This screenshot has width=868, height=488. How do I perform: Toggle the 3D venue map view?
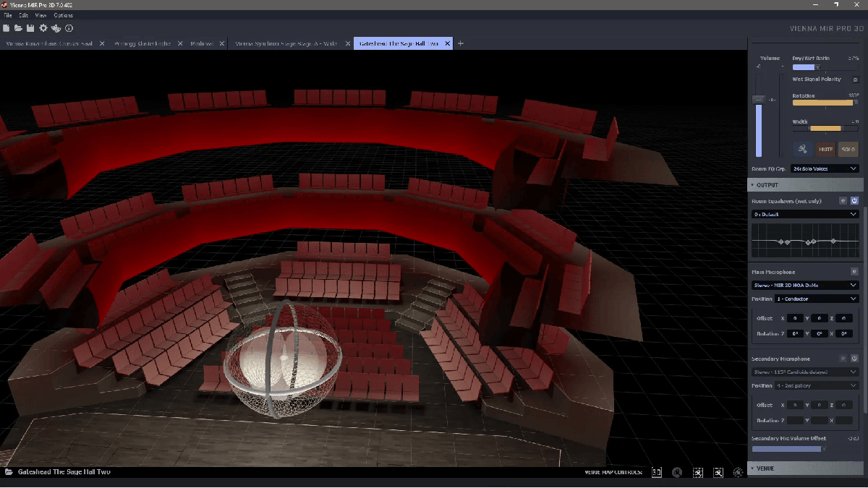(x=657, y=472)
